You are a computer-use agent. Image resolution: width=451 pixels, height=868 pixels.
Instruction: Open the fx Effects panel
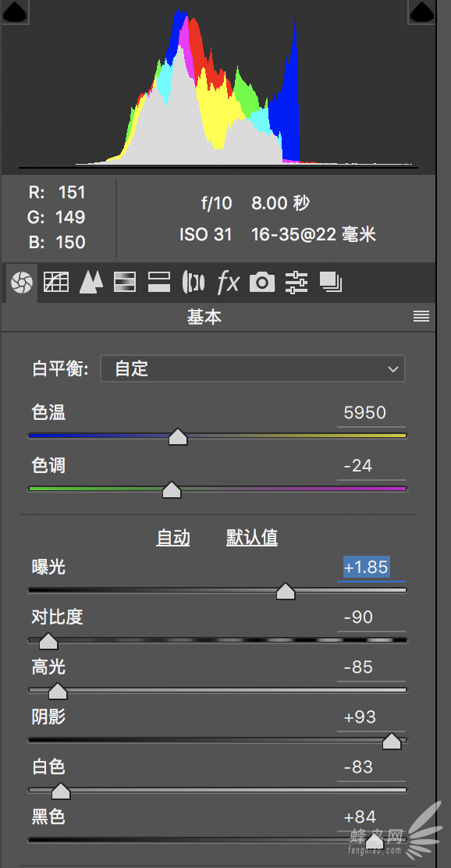tap(227, 283)
